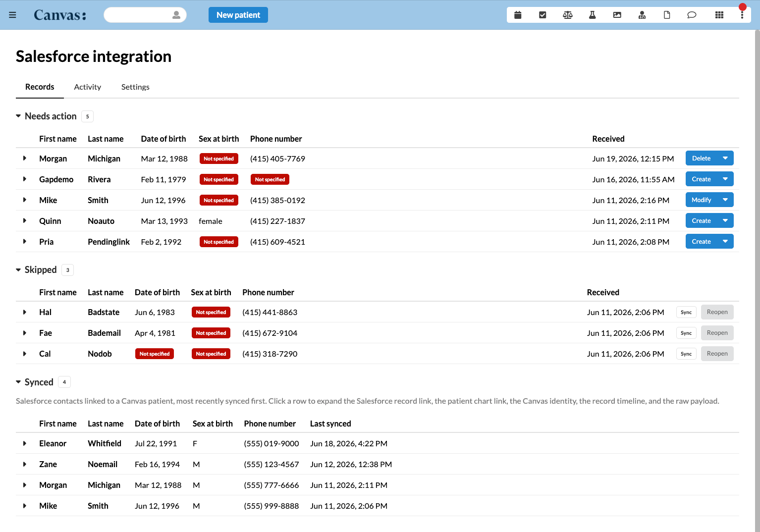Viewport: 760px width, 532px height.
Task: Switch to the Activity tab
Action: pos(88,87)
